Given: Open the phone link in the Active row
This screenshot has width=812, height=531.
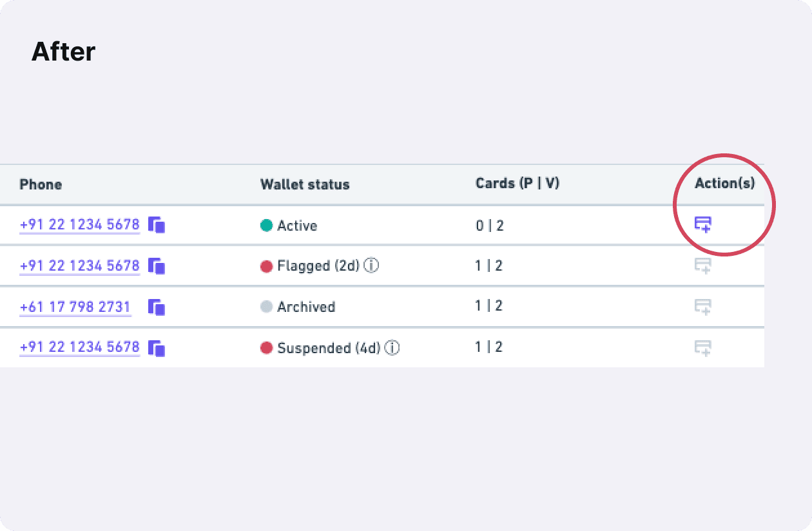Looking at the screenshot, I should coord(80,225).
